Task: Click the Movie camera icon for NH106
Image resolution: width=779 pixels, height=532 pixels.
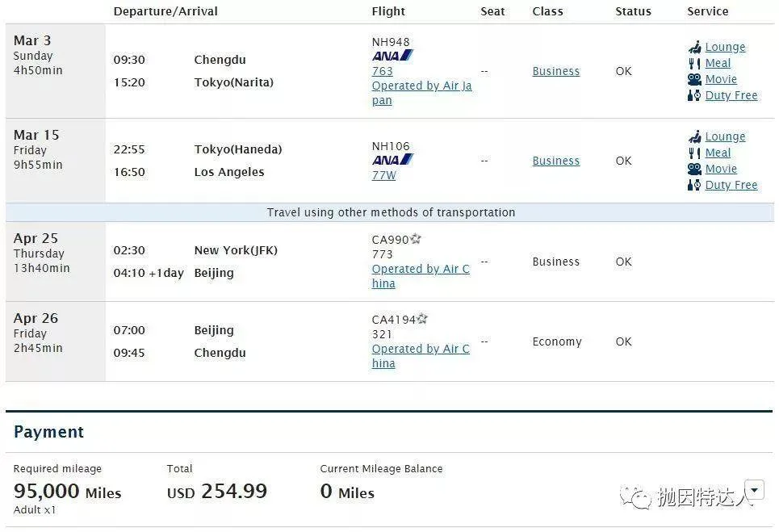Action: [694, 169]
